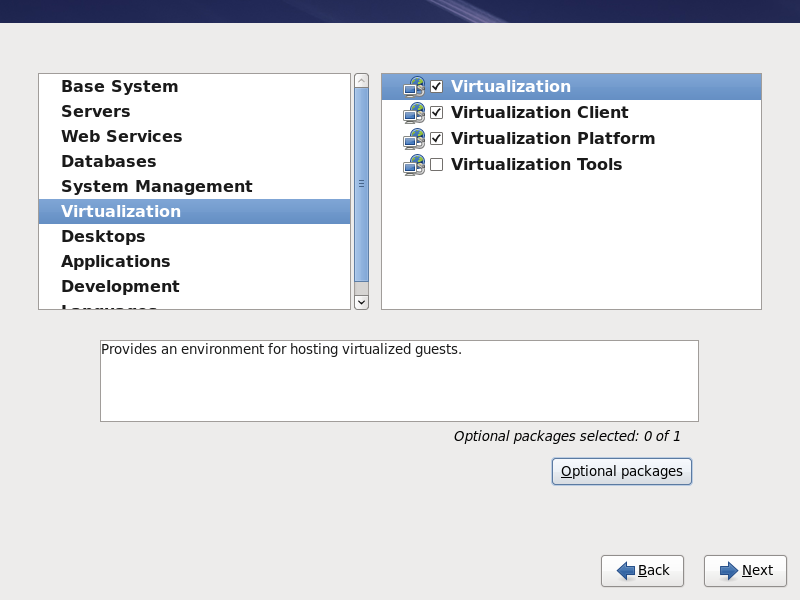The height and width of the screenshot is (600, 800).
Task: Open the Desktops category
Action: coord(103,237)
